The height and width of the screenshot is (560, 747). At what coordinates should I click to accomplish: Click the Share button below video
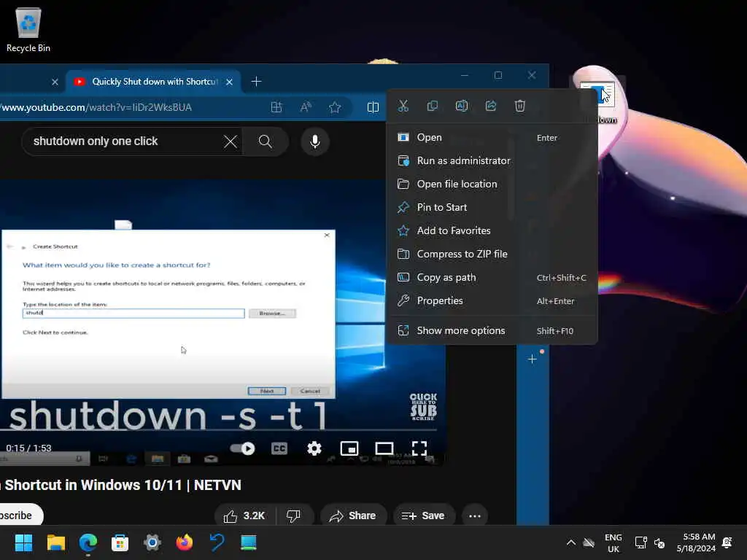click(353, 516)
